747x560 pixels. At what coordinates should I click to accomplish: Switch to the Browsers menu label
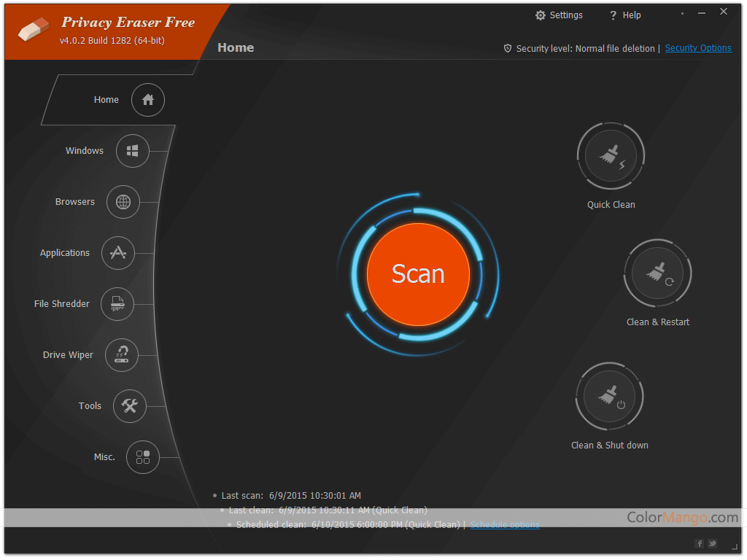(x=75, y=201)
